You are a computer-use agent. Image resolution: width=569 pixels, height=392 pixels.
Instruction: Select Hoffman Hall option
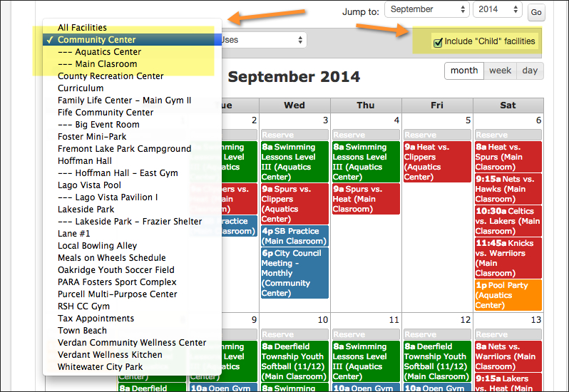(132, 161)
